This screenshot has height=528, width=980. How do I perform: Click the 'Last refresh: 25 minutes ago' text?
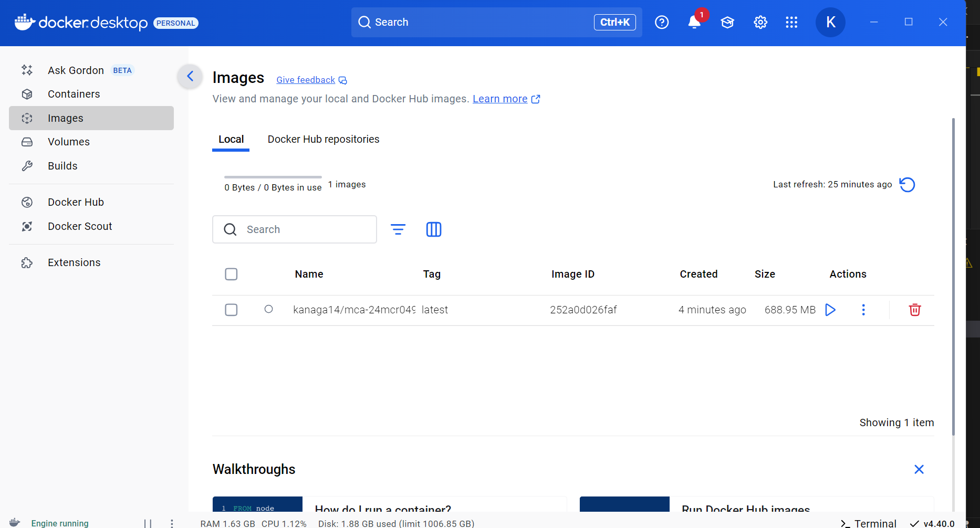click(x=832, y=185)
